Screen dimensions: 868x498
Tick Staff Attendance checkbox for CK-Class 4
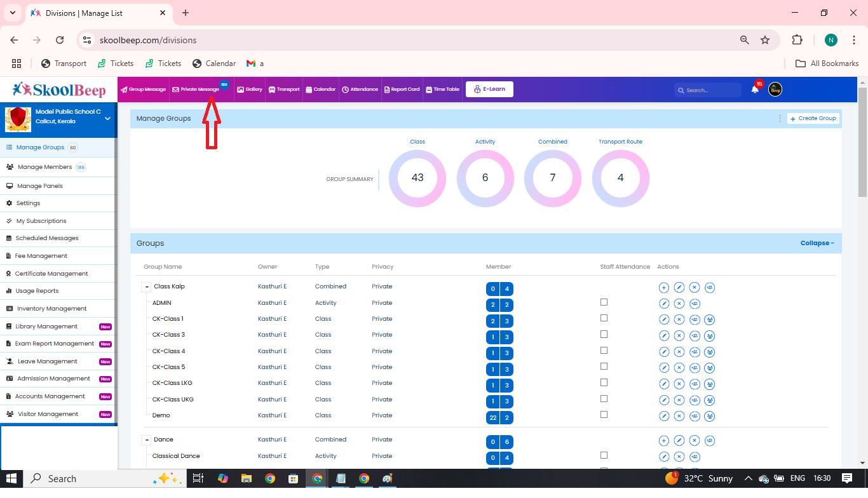(604, 351)
